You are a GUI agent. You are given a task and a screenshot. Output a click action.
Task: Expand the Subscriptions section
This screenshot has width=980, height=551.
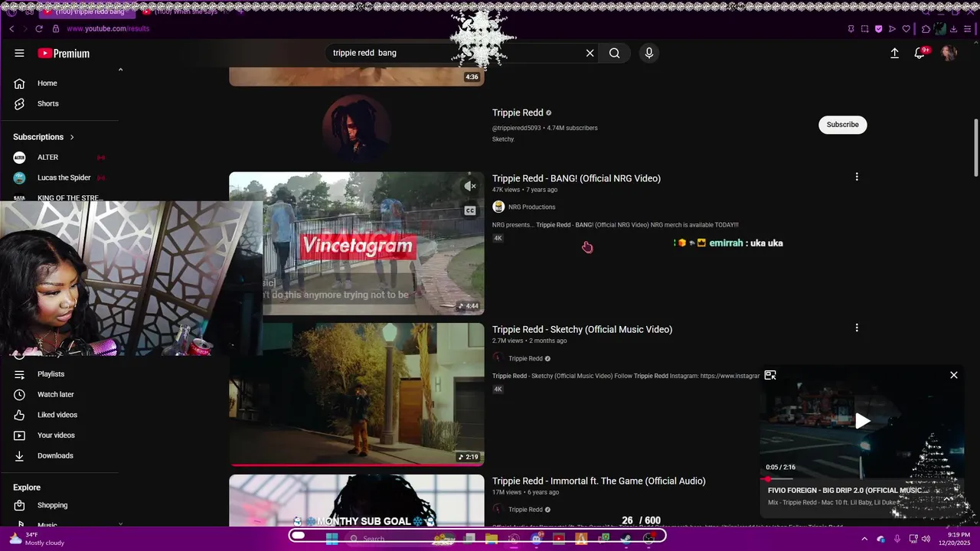coord(44,137)
